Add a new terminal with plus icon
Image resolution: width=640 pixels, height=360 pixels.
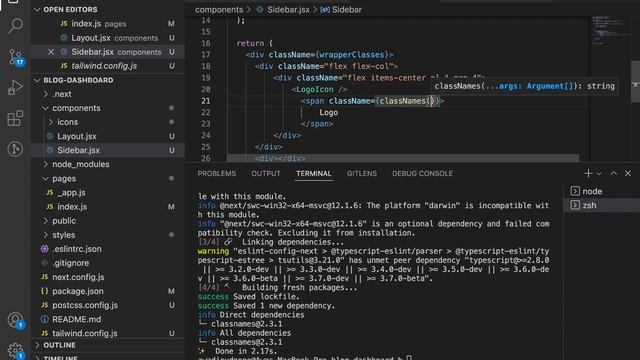pyautogui.click(x=588, y=173)
